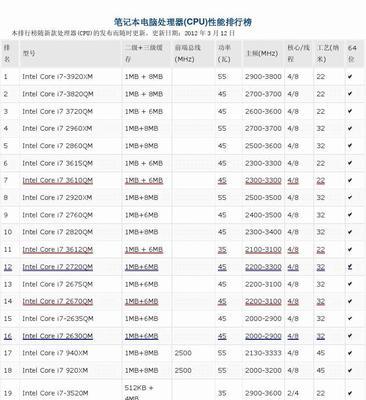Click 2000-3200 frequency in 920XM row
The width and height of the screenshot is (366, 400).
pyautogui.click(x=263, y=370)
